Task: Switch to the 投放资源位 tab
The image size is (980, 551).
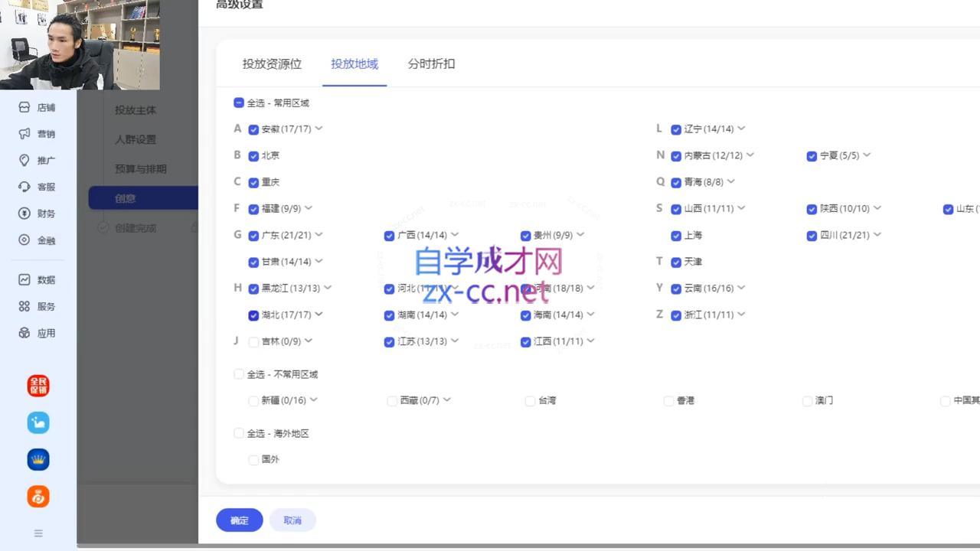Action: [x=272, y=64]
